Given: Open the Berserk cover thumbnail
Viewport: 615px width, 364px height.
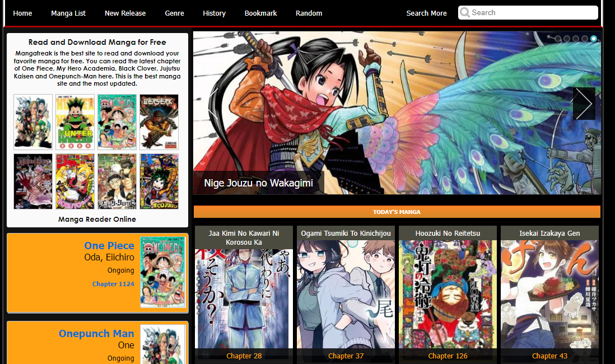Looking at the screenshot, I should point(159,122).
